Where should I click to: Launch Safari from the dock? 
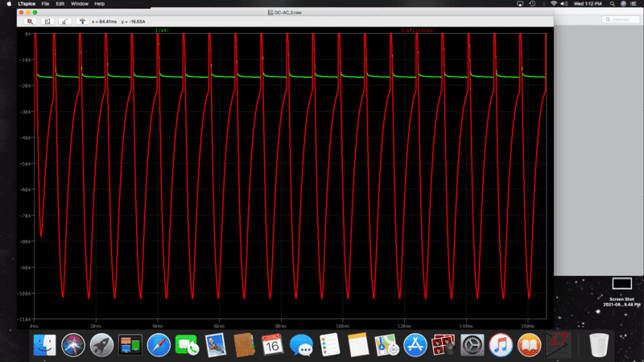click(157, 345)
